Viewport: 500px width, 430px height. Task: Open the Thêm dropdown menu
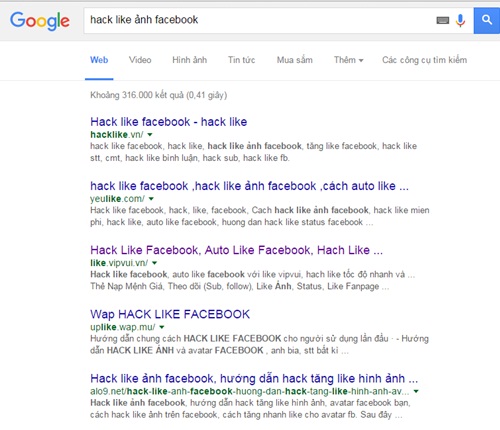[x=349, y=60]
